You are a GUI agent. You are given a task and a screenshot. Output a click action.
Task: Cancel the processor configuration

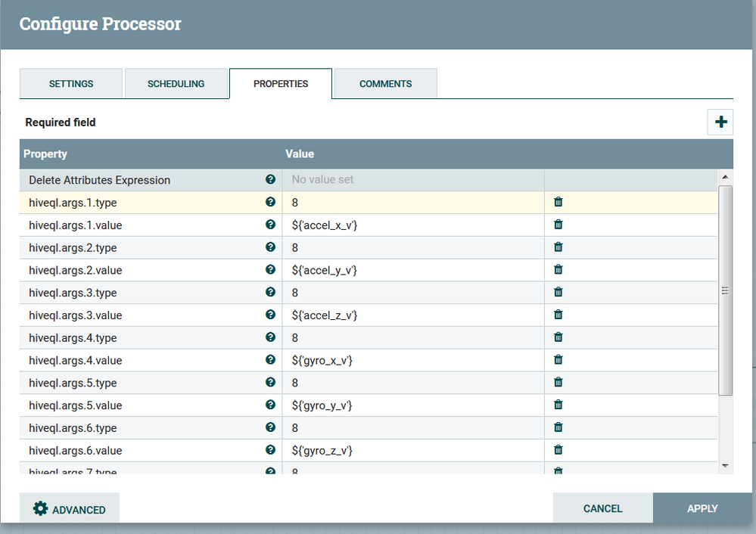[x=602, y=508]
